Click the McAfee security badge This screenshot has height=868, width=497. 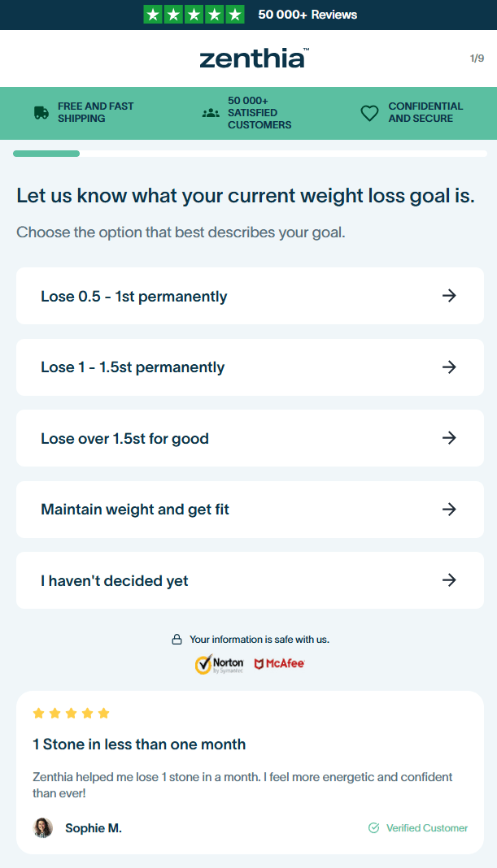pos(279,664)
